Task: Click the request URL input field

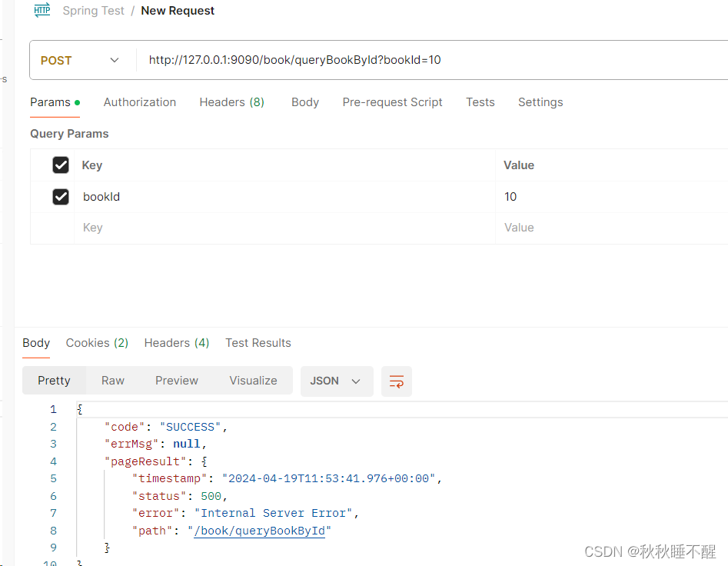Action: 432,60
